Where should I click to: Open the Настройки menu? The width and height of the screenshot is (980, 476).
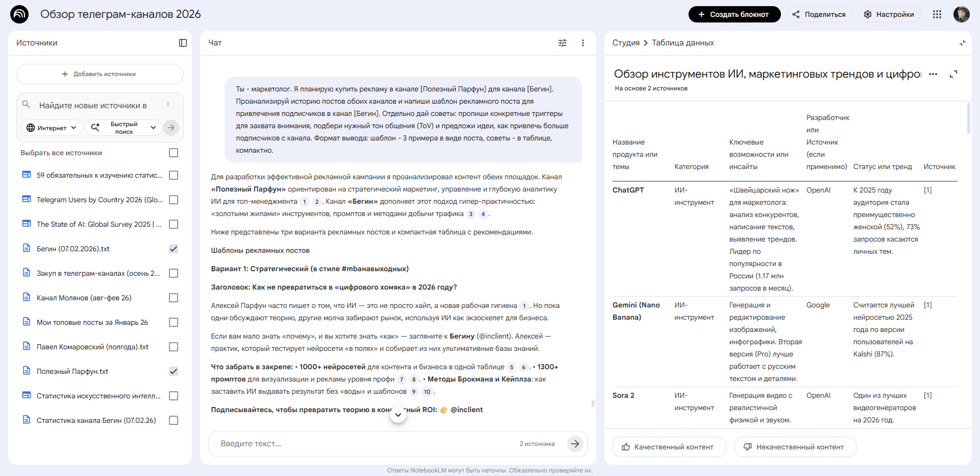coord(889,14)
